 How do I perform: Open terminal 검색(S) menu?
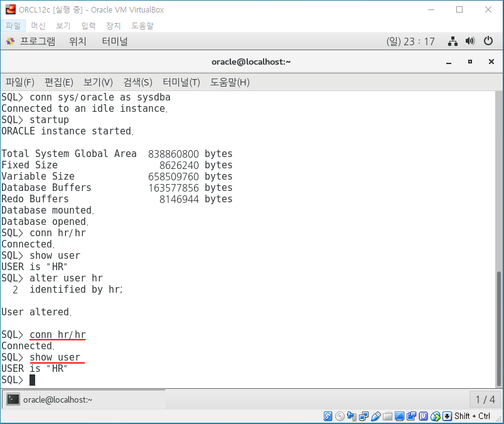pos(138,82)
